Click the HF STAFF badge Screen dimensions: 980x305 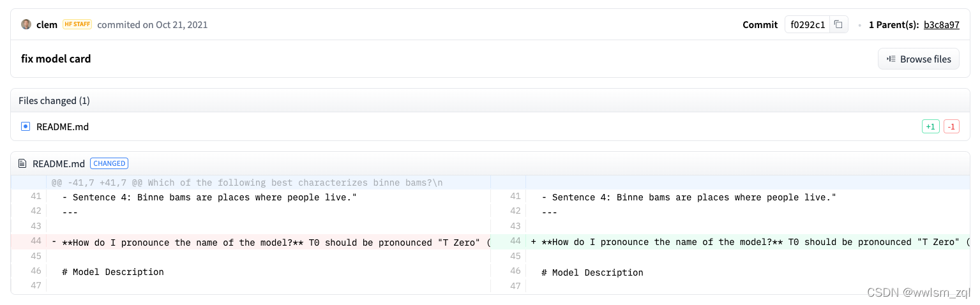click(77, 25)
